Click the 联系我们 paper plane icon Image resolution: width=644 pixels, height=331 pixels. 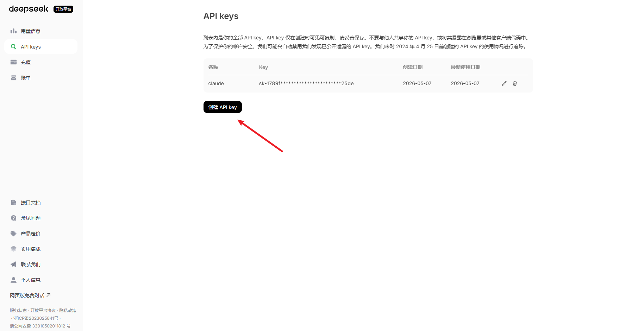click(x=13, y=265)
